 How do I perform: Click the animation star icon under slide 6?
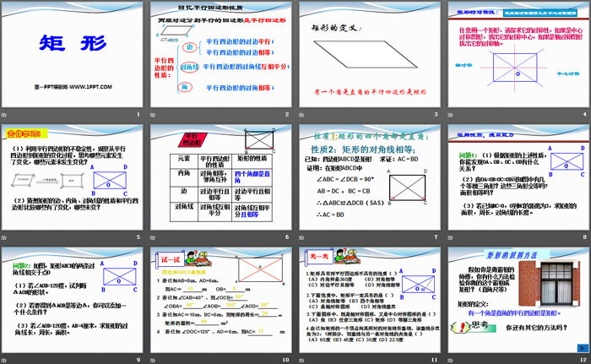tap(153, 237)
